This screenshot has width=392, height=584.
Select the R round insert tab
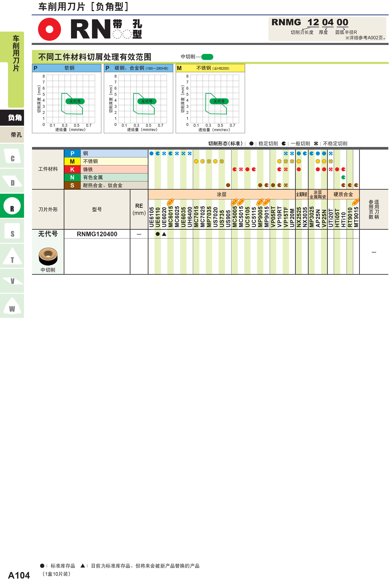(x=12, y=206)
